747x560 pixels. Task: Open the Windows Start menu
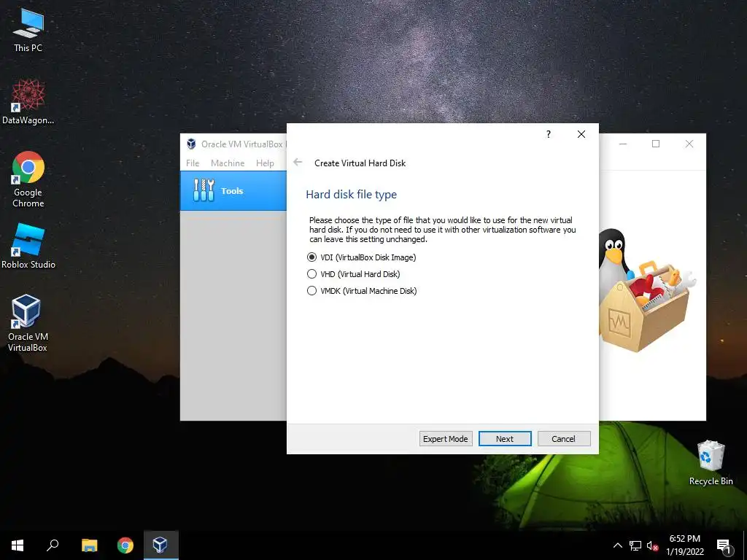tap(18, 545)
